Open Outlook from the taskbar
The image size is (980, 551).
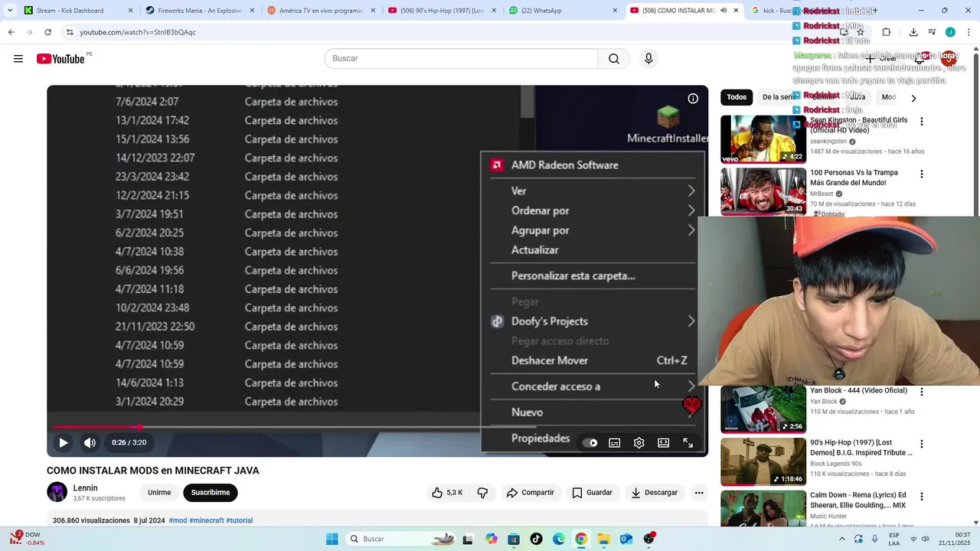pos(626,539)
